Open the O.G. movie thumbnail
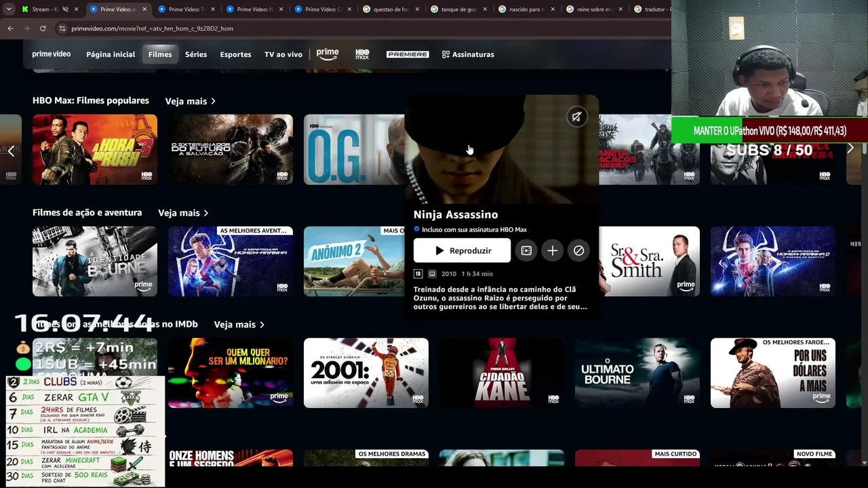The height and width of the screenshot is (488, 868). (354, 149)
